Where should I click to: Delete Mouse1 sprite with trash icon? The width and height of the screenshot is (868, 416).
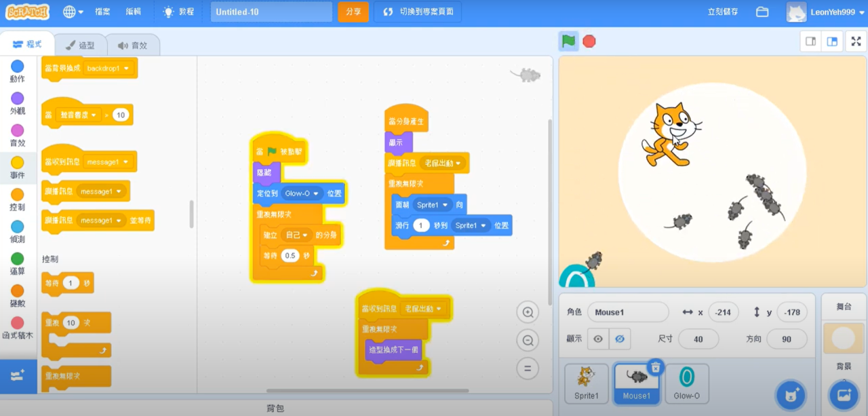click(655, 367)
